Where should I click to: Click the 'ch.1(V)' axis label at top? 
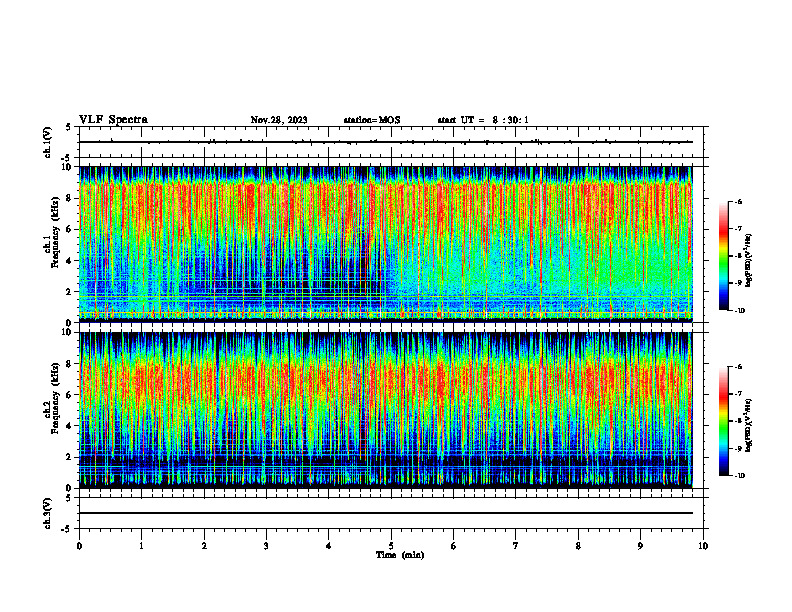tap(48, 142)
